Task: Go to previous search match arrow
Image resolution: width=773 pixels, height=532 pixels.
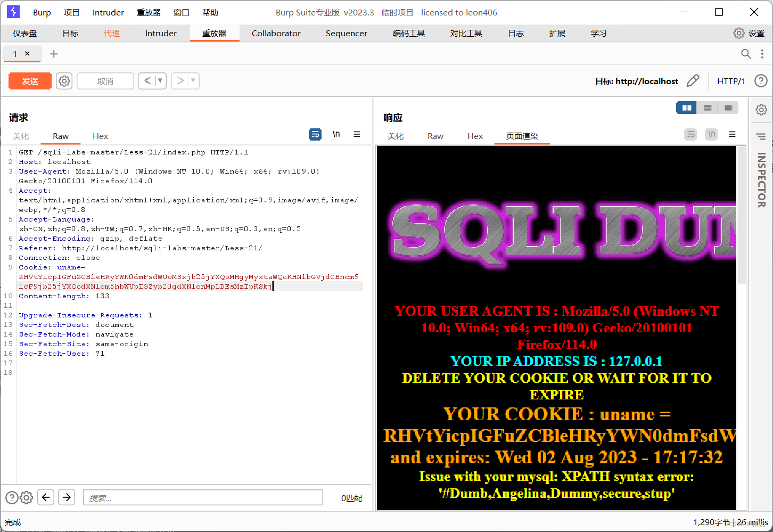Action: [x=46, y=497]
